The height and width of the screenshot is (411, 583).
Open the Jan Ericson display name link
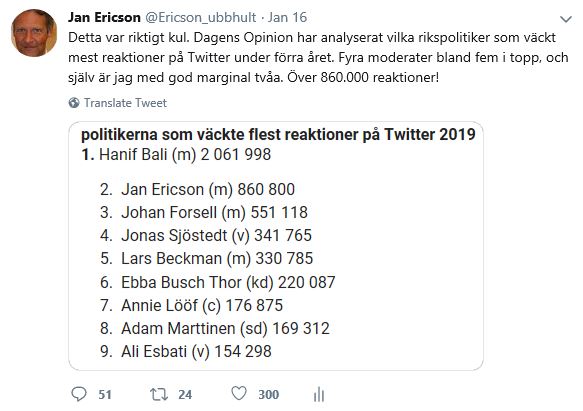click(104, 17)
